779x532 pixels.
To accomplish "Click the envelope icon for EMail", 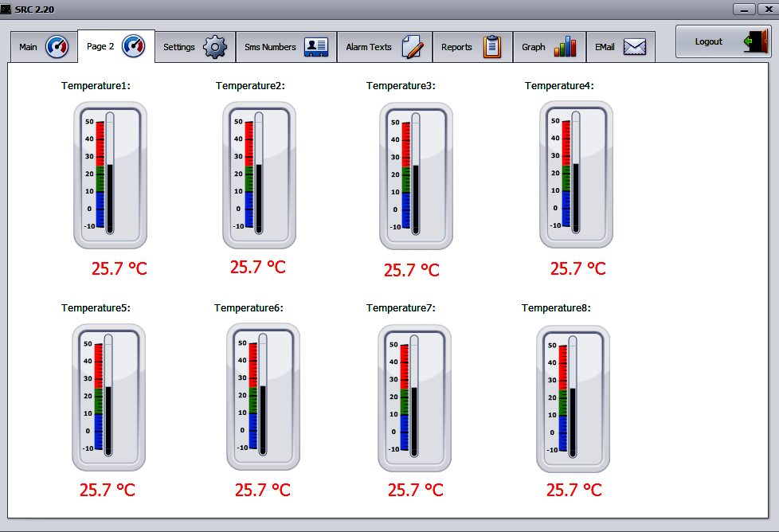I will pos(634,47).
